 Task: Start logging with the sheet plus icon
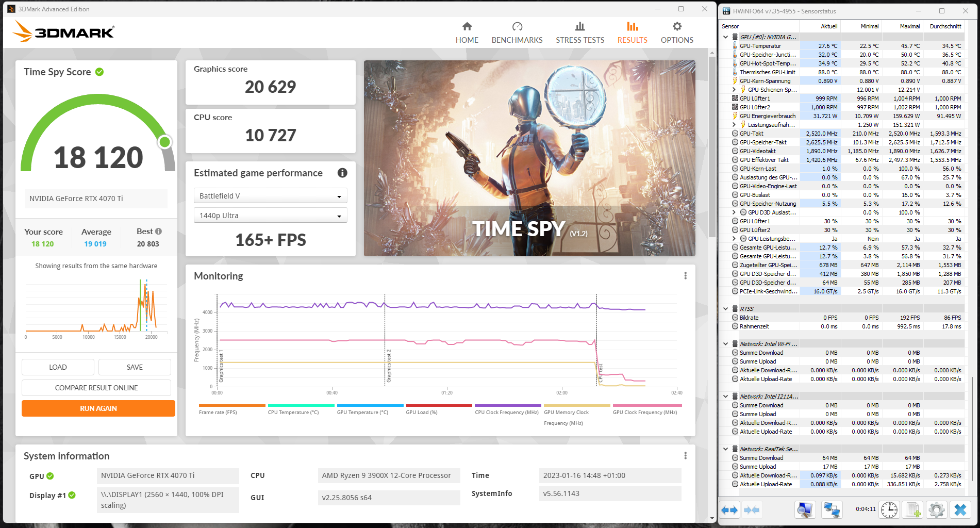(913, 510)
